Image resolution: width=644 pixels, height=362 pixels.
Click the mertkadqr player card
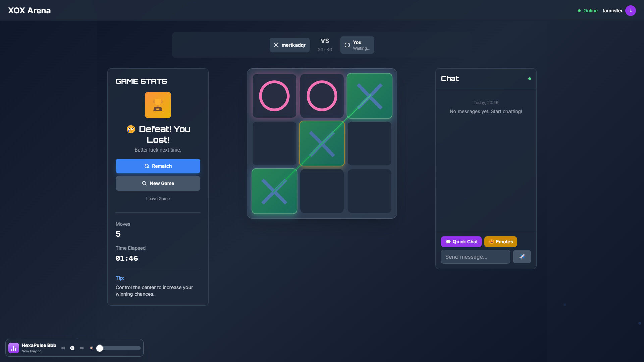(289, 45)
